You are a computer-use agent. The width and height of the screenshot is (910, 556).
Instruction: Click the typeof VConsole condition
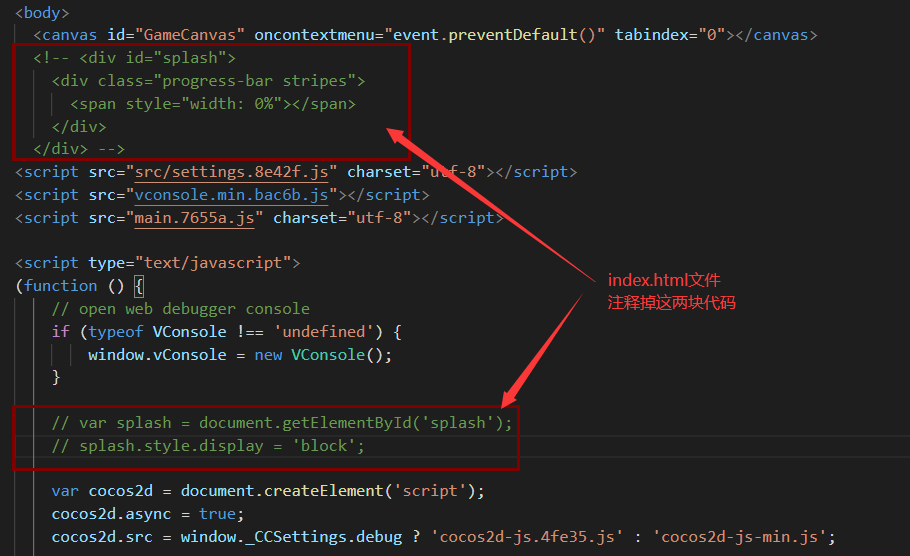157,331
